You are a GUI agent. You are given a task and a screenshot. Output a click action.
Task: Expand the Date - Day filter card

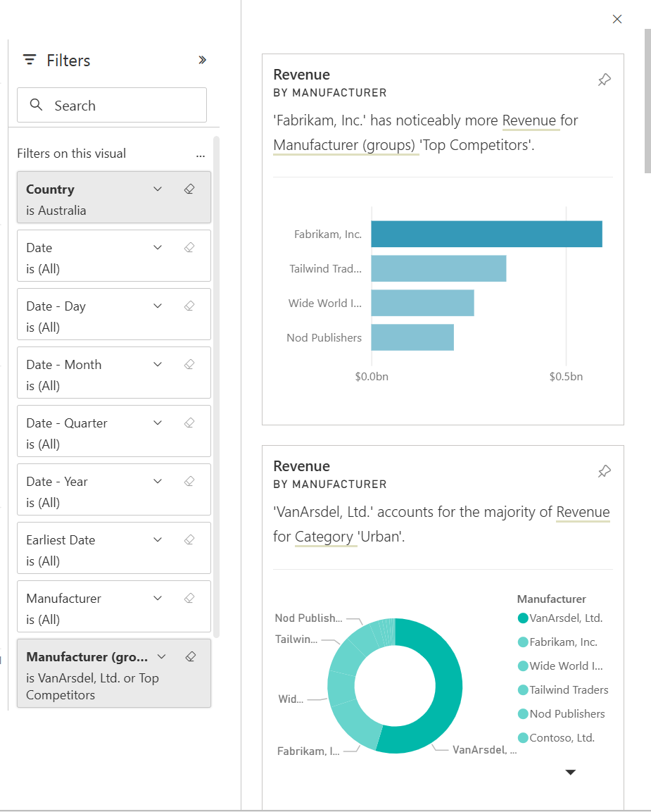coord(158,306)
